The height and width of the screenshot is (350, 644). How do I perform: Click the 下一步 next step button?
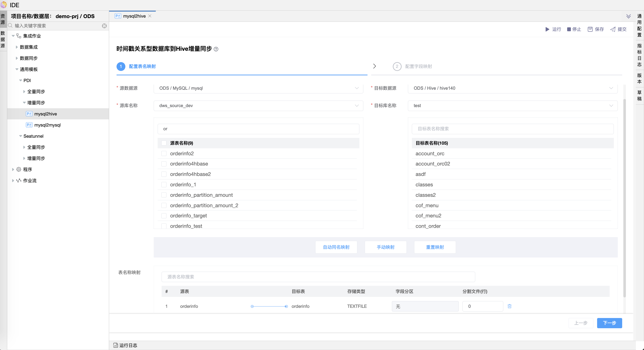(x=609, y=323)
